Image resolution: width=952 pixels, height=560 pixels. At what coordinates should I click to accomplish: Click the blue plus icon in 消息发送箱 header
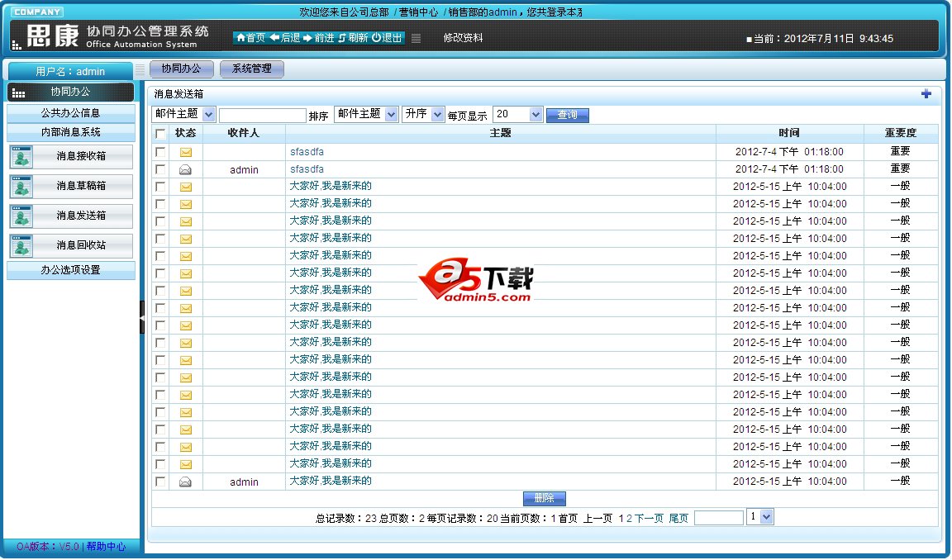(926, 94)
